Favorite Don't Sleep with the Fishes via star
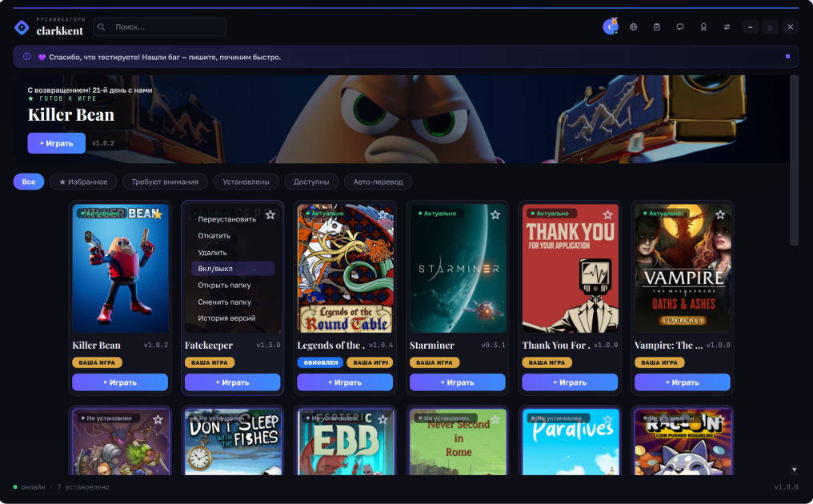Viewport: 813px width, 504px height. pos(270,419)
